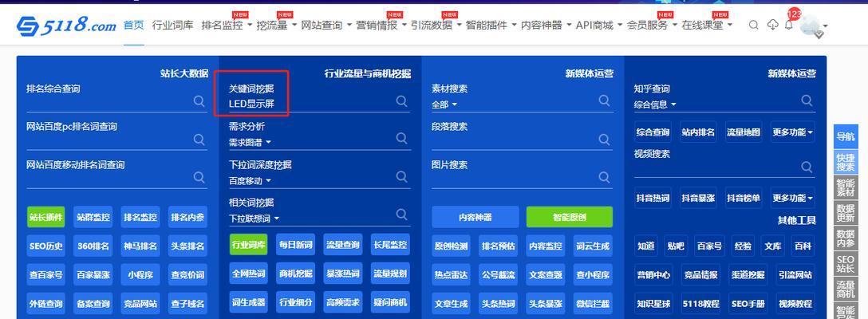The image size is (868, 319).
Task: Open the 站群监控 button
Action: [x=93, y=217]
